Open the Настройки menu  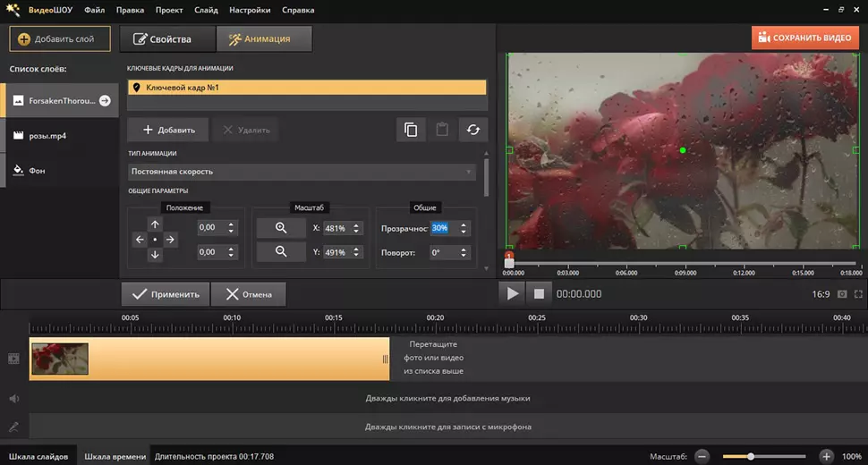pos(250,10)
